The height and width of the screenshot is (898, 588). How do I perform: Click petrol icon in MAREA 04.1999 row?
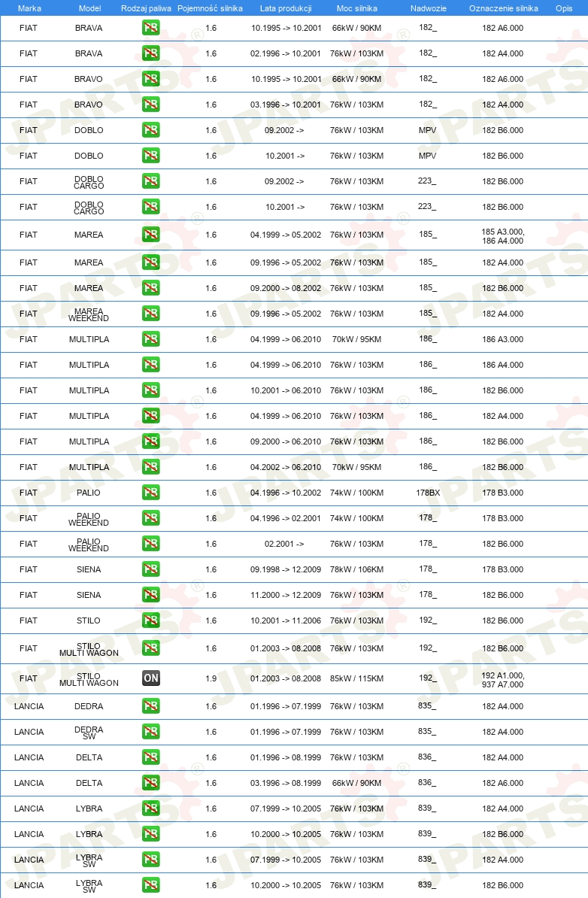coord(151,235)
